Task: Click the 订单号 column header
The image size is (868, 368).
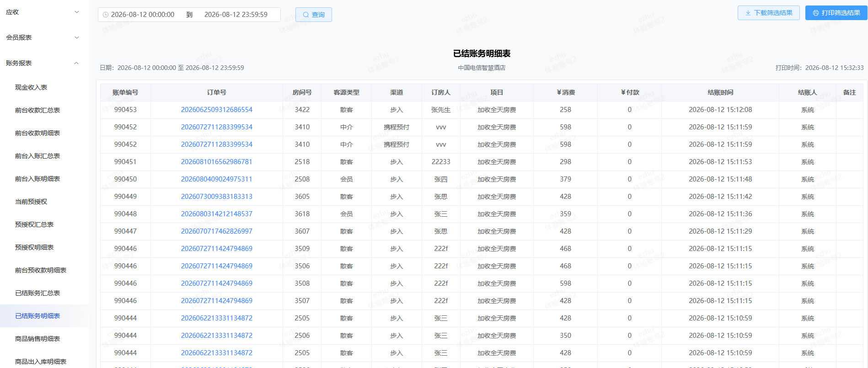Action: pos(217,92)
